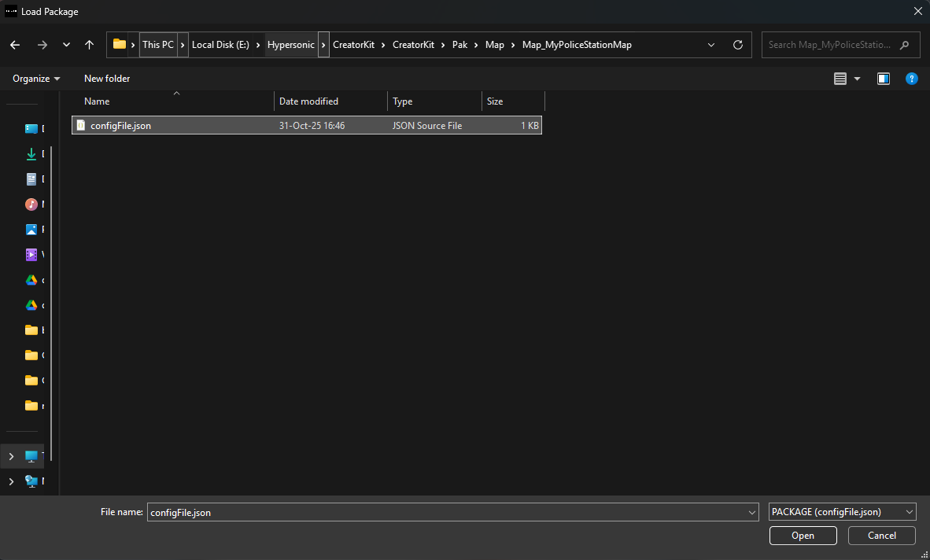The image size is (930, 560).
Task: Expand the Network tree node
Action: click(x=11, y=481)
